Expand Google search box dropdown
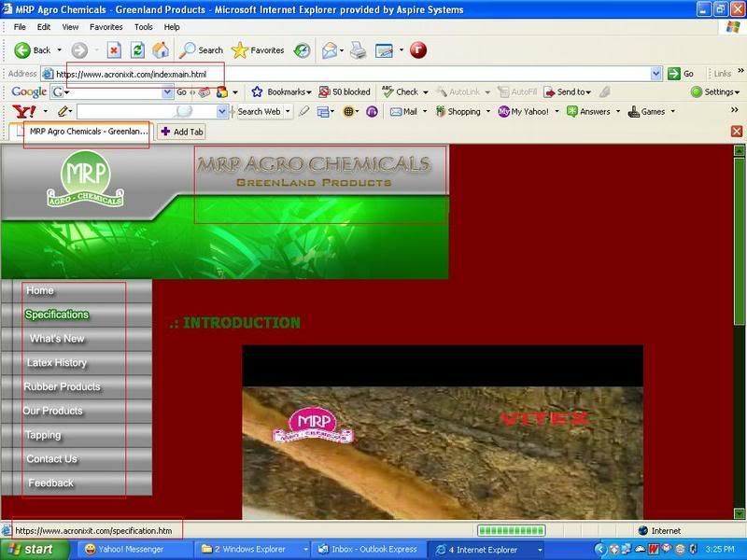The width and height of the screenshot is (747, 560). [x=167, y=91]
